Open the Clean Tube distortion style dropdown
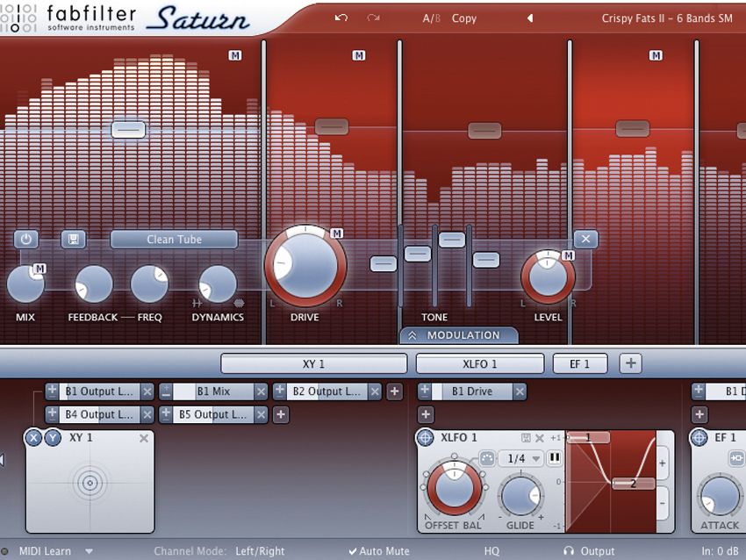The height and width of the screenshot is (560, 746). point(174,240)
